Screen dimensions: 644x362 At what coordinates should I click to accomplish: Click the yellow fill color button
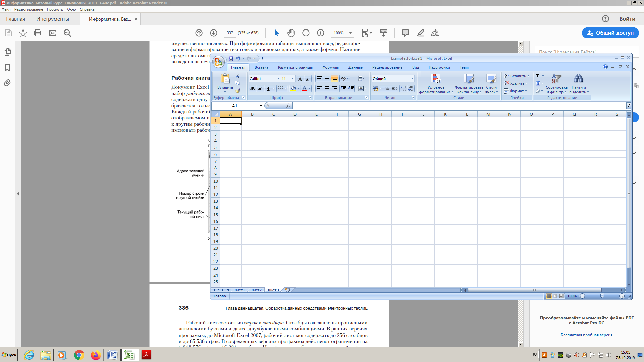point(293,88)
